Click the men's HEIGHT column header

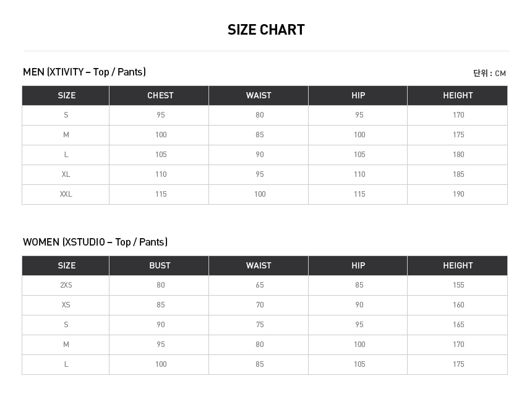pyautogui.click(x=458, y=95)
